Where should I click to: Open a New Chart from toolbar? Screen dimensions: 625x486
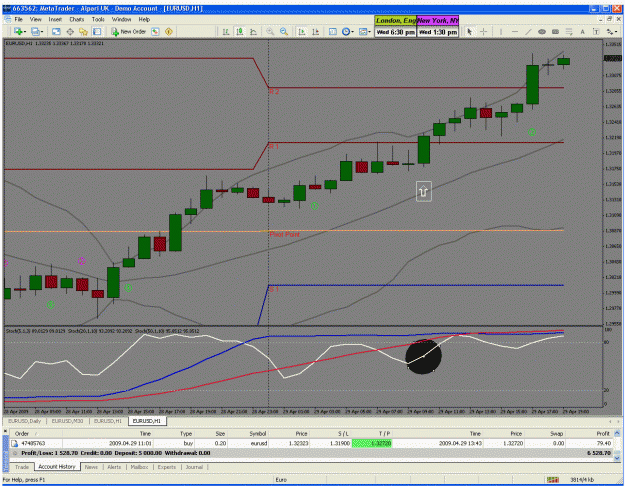(x=18, y=31)
